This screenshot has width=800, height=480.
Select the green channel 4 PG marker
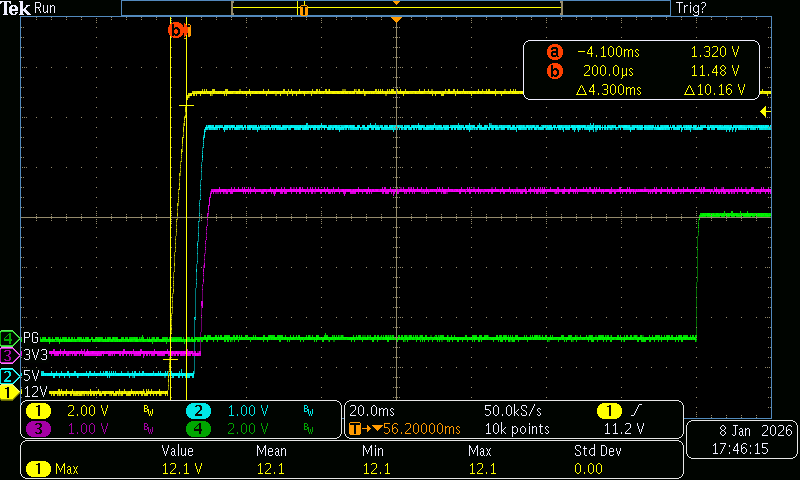click(10, 338)
